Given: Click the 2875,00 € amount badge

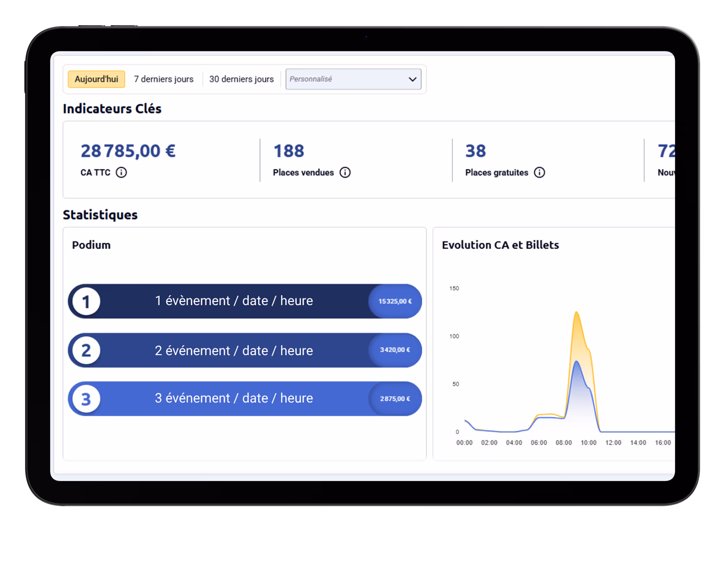Looking at the screenshot, I should pos(395,399).
